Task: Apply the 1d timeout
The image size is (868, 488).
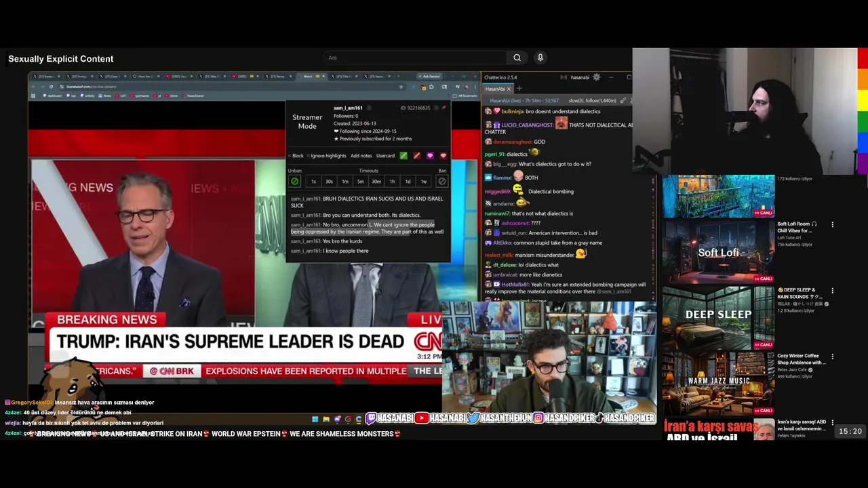Action: pos(408,182)
